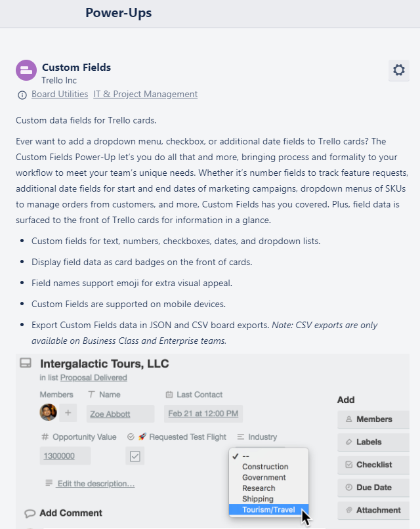The height and width of the screenshot is (529, 420).
Task: Choose Construction from the Industry list
Action: point(265,467)
